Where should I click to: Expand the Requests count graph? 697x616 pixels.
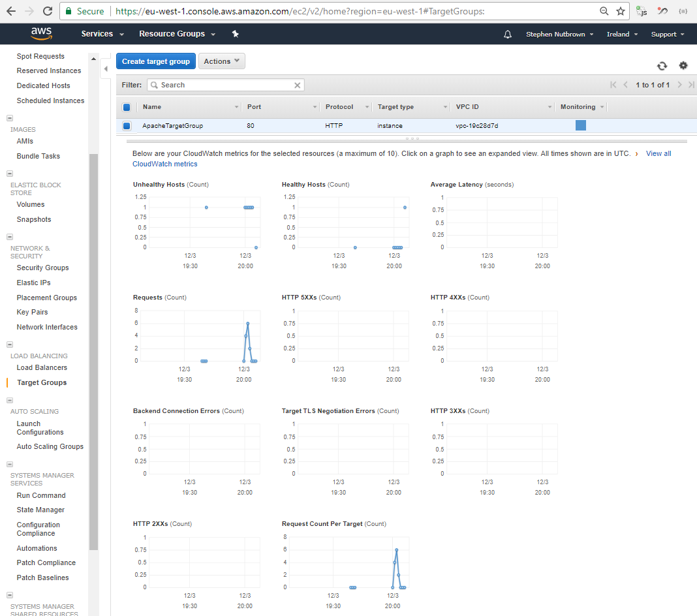pyautogui.click(x=196, y=340)
